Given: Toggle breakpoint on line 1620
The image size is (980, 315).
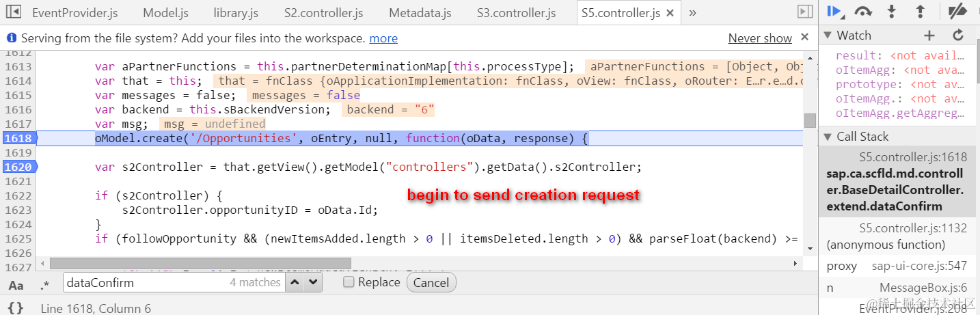Looking at the screenshot, I should [x=18, y=167].
